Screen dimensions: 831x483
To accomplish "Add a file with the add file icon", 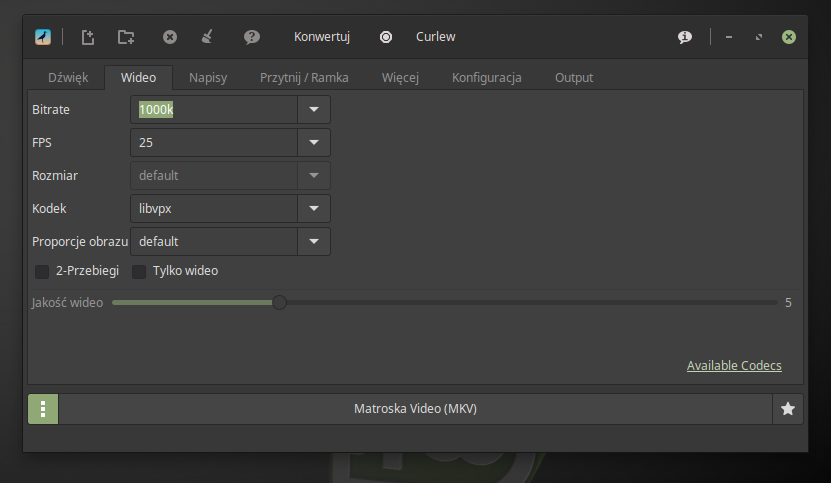I will [x=88, y=37].
